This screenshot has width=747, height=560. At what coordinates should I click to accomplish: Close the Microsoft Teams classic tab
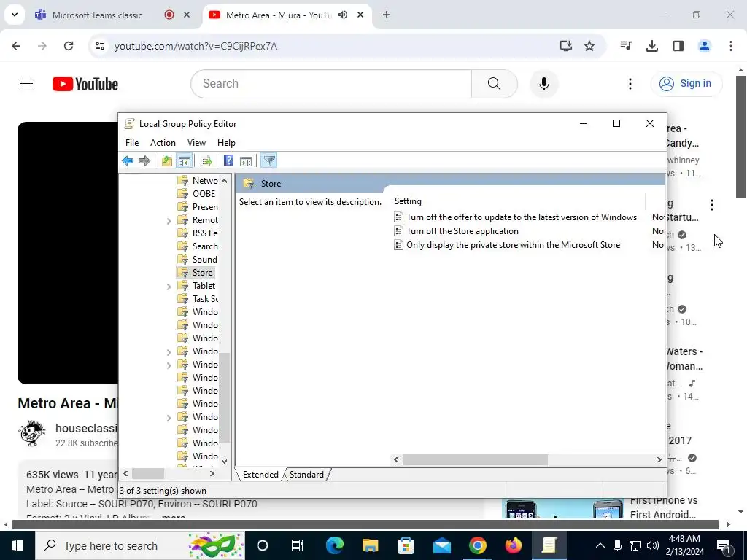[x=187, y=15]
